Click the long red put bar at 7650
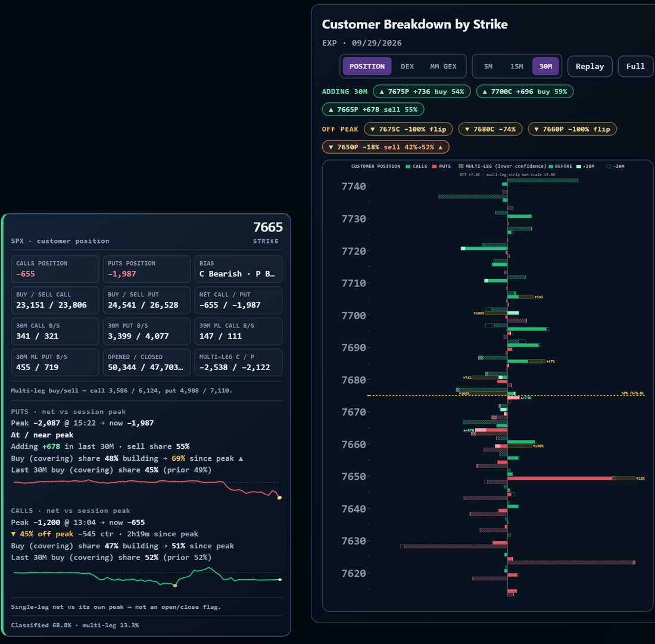Image resolution: width=655 pixels, height=644 pixels. tap(560, 478)
